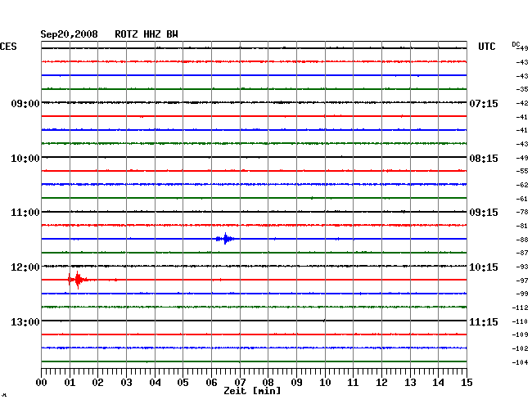532x404 pixels.
Task: Click the date label Sep20,2008
Action: click(69, 34)
